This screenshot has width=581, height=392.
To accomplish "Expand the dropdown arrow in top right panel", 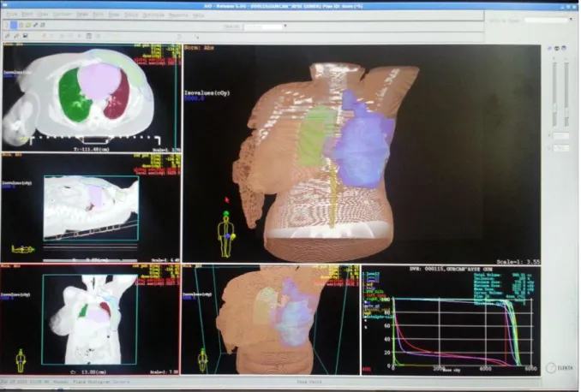I will pyautogui.click(x=570, y=20).
